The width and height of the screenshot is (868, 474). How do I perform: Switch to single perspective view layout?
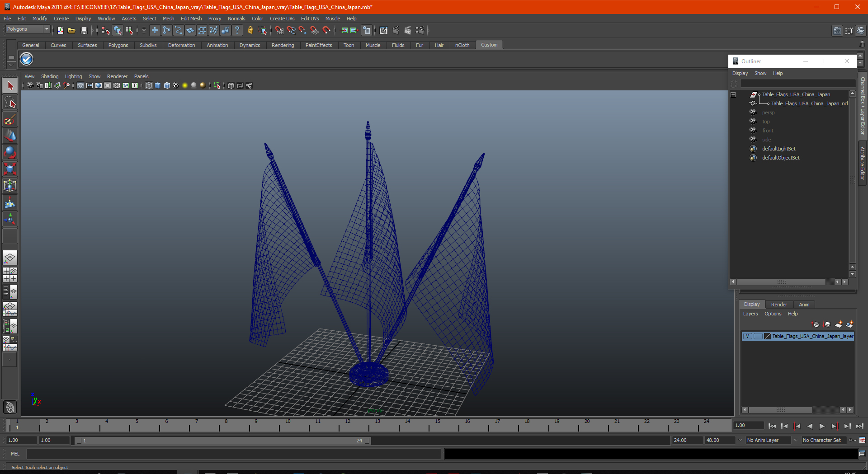click(10, 258)
